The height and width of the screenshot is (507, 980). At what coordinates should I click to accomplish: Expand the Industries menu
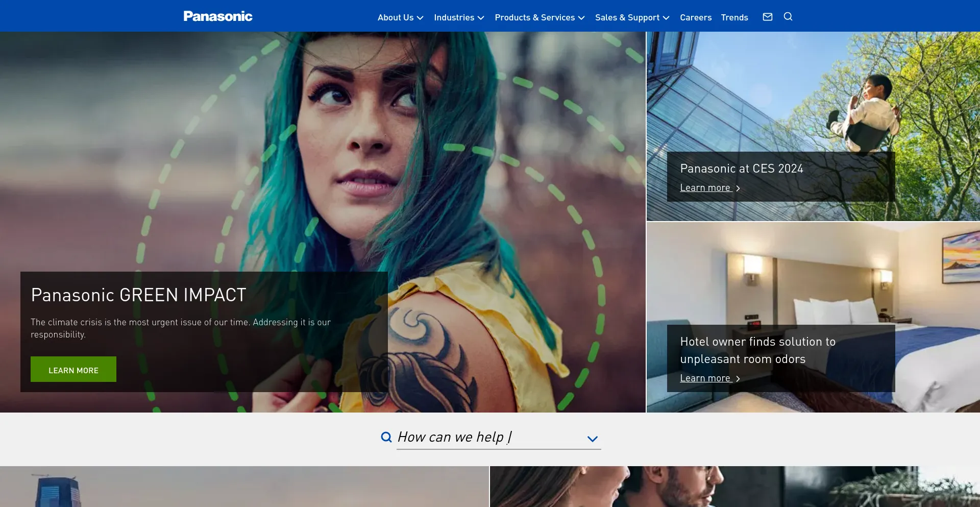click(459, 17)
